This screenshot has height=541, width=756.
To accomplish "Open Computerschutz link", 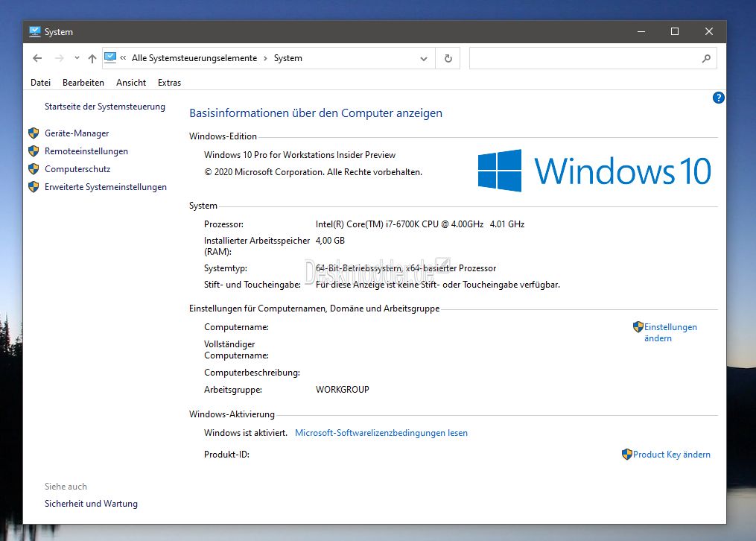I will (77, 168).
